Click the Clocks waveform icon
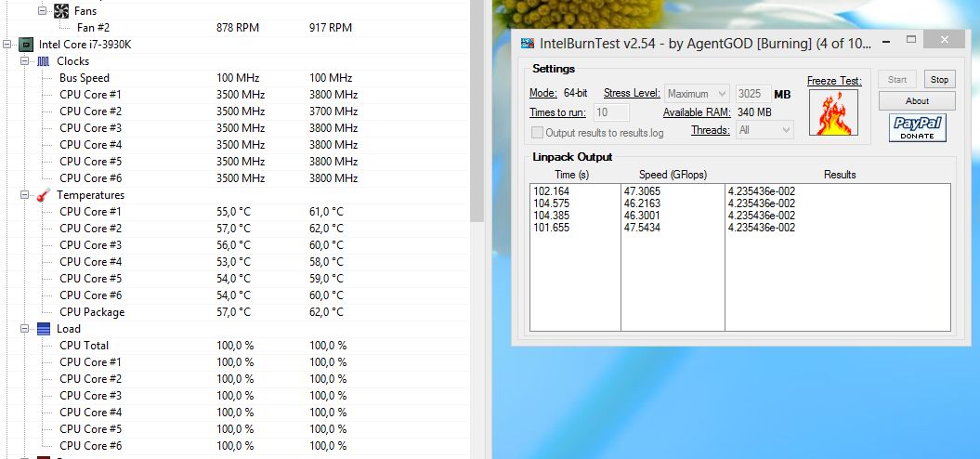980x459 pixels. click(43, 61)
